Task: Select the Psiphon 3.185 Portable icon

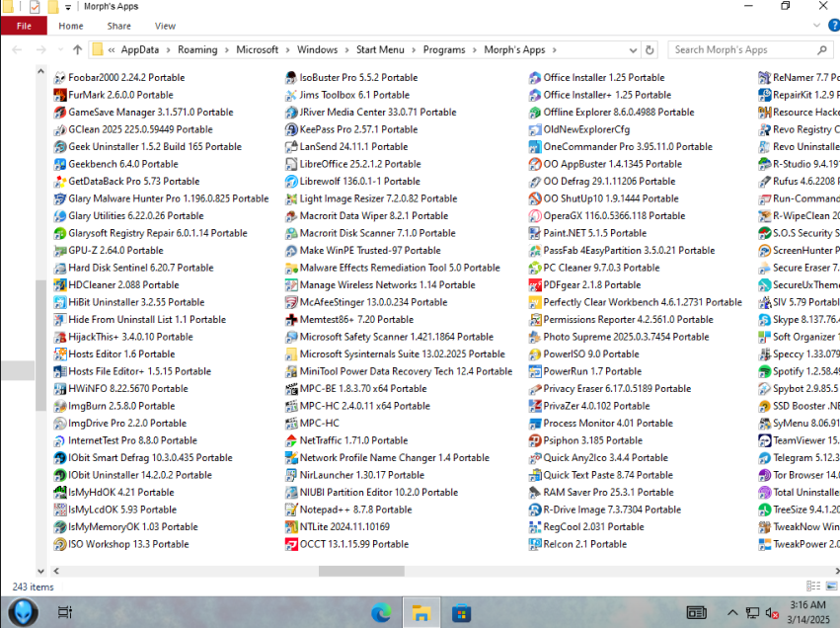Action: [535, 440]
